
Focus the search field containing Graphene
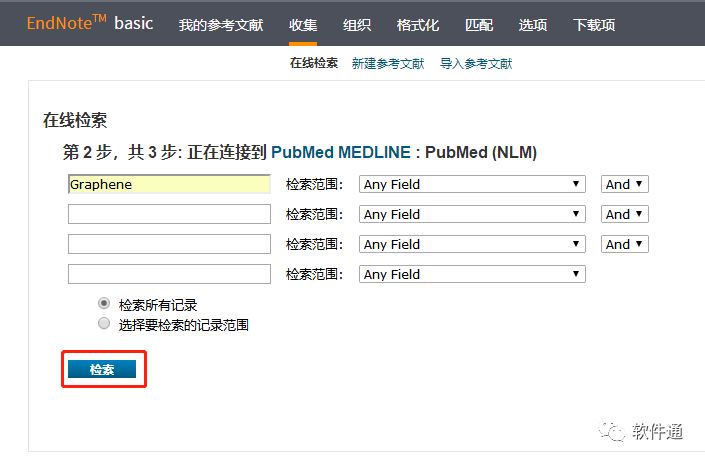tap(170, 184)
